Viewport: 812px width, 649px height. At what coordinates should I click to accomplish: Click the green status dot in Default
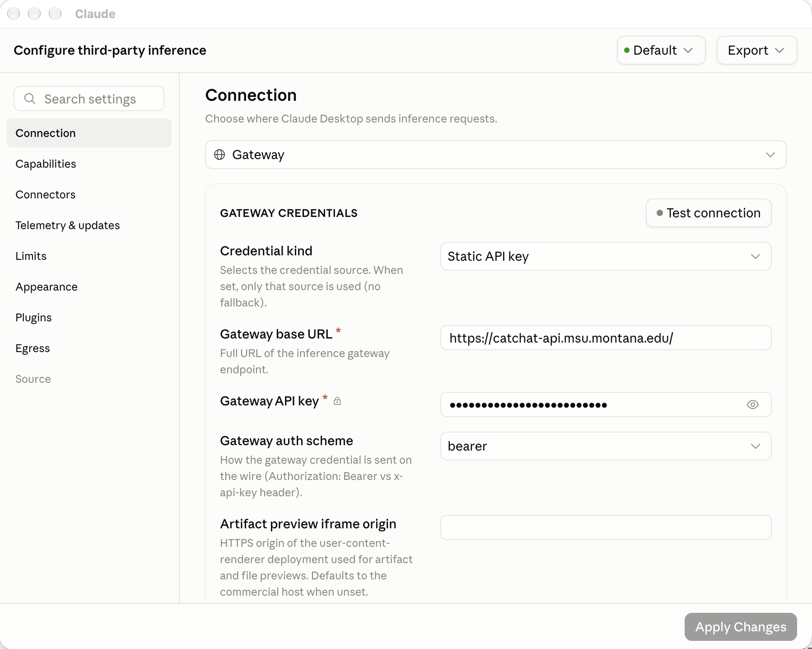[627, 50]
